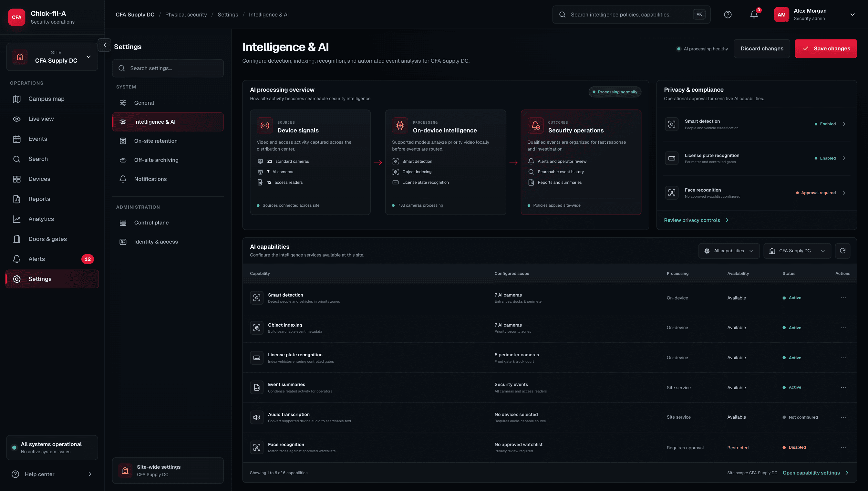This screenshot has width=868, height=491.
Task: Click Save changes button
Action: 825,48
